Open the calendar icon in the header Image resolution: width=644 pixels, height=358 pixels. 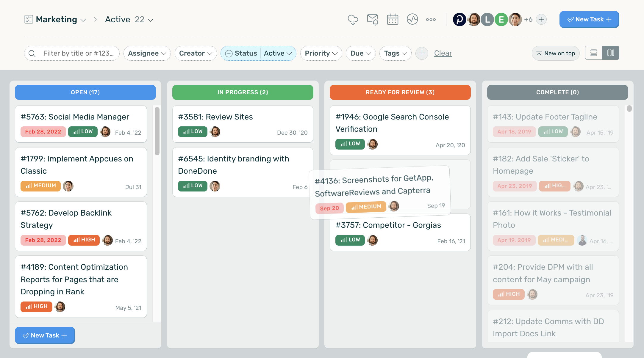(x=393, y=19)
